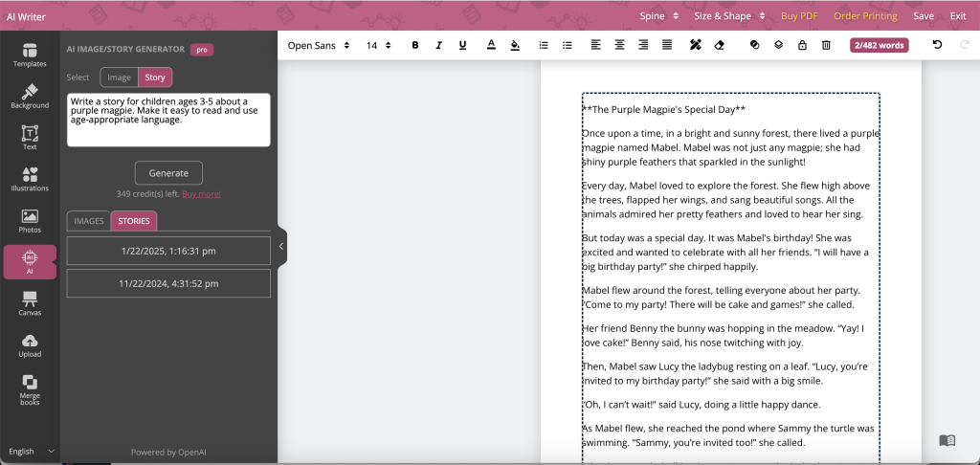Viewport: 980px width, 465px height.
Task: Click the Merge books icon
Action: tap(30, 389)
